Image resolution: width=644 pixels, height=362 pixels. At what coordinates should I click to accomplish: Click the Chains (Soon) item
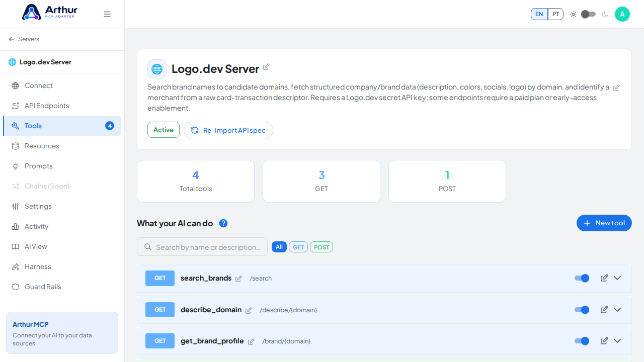(x=62, y=186)
